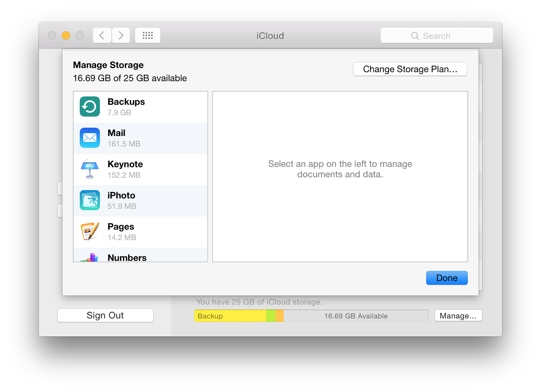
Task: Click the Keynote podium icon
Action: click(x=90, y=169)
